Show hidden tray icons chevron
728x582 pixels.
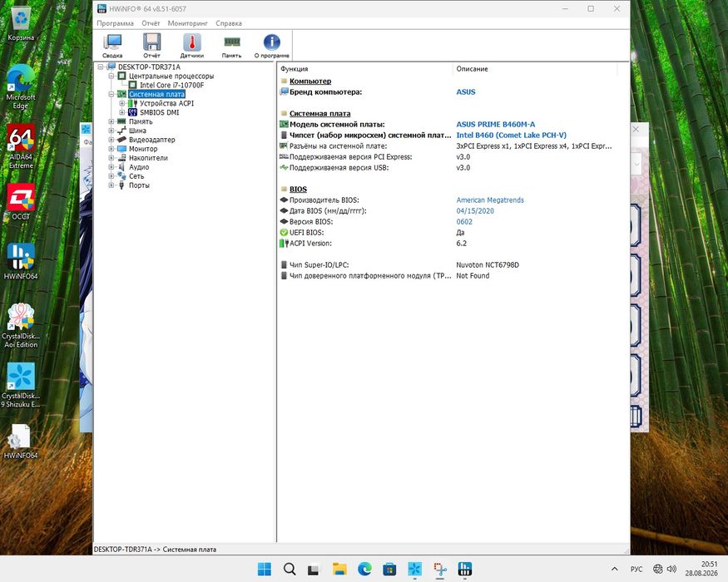(615, 569)
